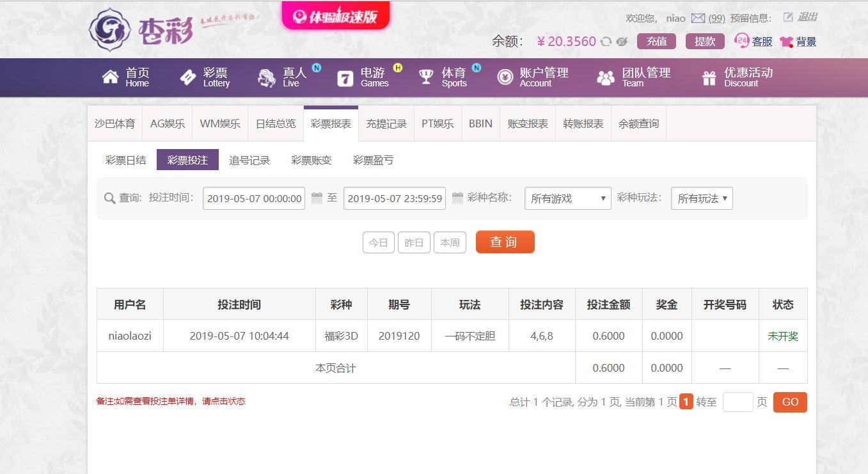
Task: Click the background shirt icon
Action: (787, 42)
